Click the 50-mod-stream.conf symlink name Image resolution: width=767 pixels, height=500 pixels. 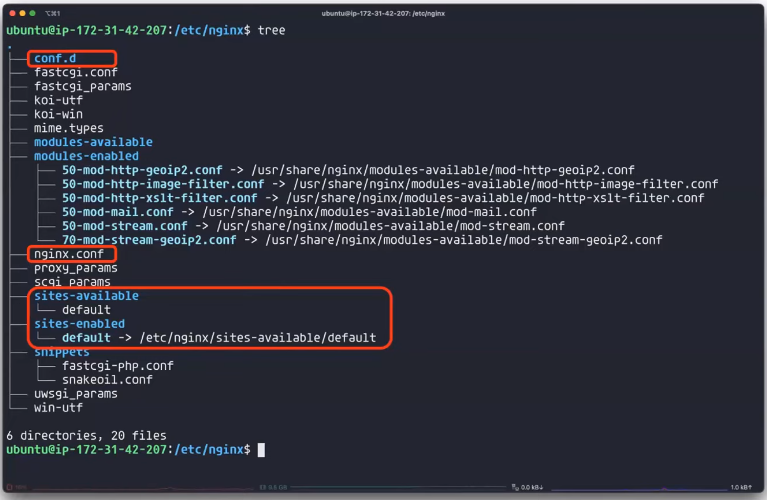pyautogui.click(x=125, y=226)
